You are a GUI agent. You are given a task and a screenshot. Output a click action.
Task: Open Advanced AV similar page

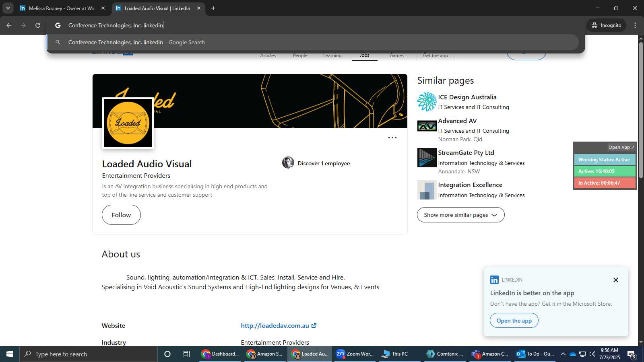coord(457,121)
